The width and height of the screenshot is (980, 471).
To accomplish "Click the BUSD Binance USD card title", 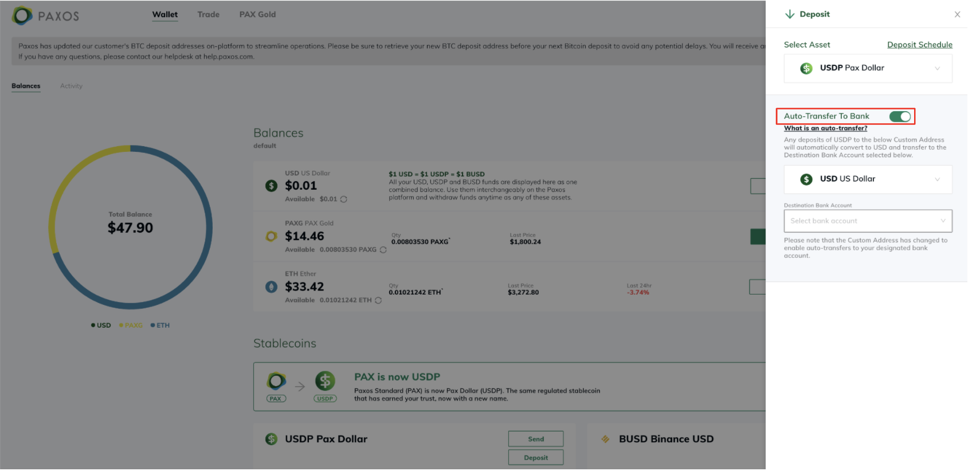I will (x=666, y=439).
